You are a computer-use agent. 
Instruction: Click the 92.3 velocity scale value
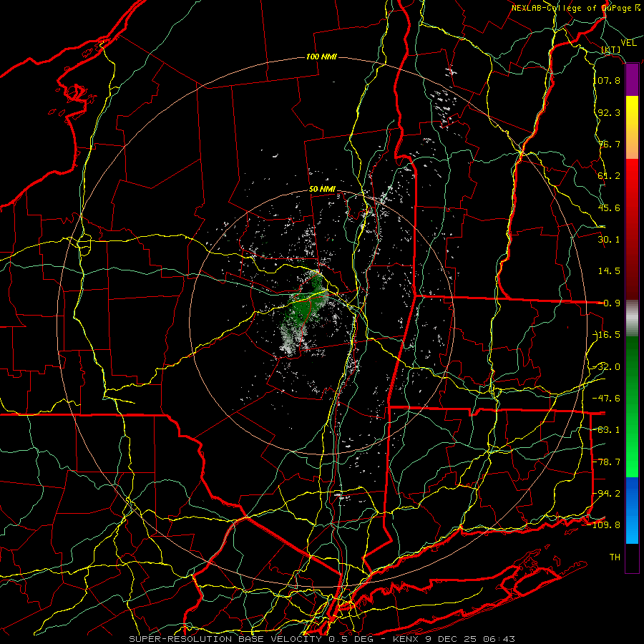point(609,112)
